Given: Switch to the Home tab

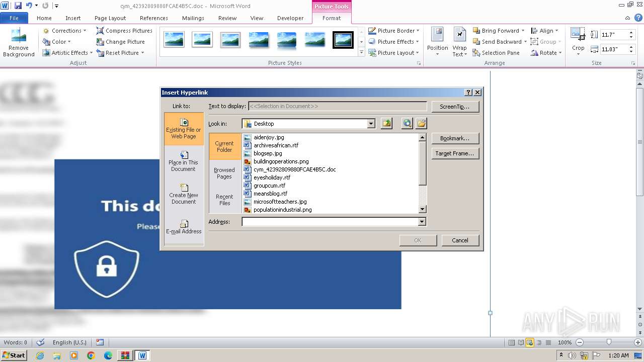Looking at the screenshot, I should coord(44,18).
